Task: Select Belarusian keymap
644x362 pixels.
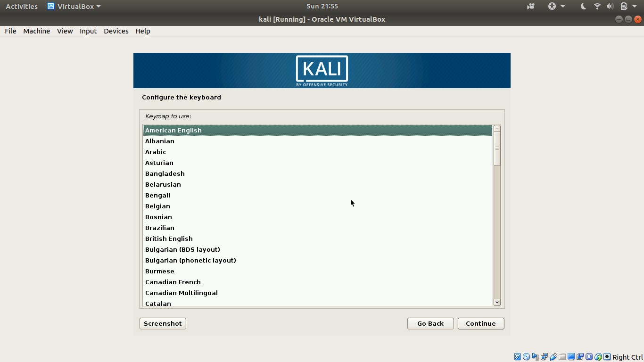Action: coord(318,184)
